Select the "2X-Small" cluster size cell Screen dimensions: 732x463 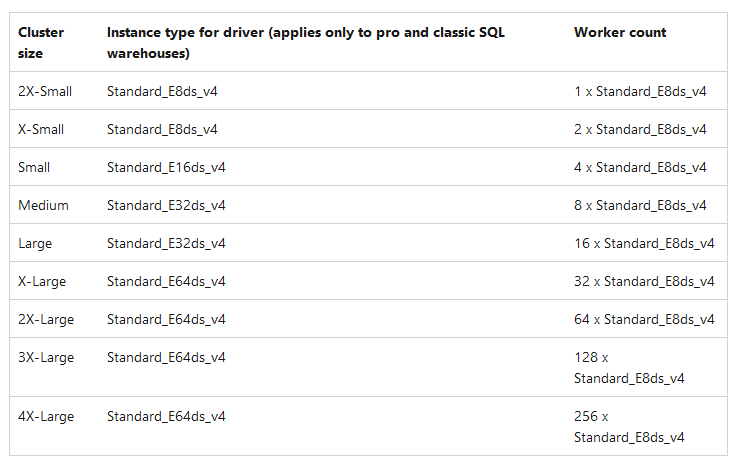[x=45, y=91]
